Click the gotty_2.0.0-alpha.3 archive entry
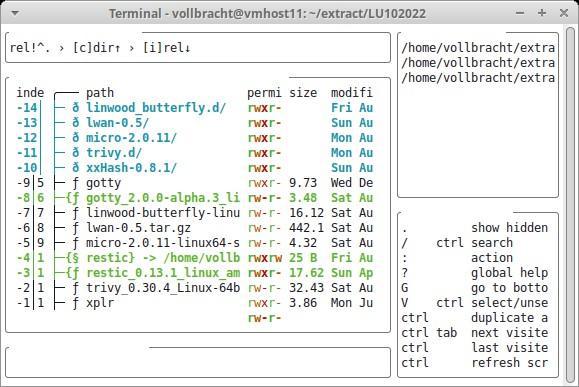579x387 pixels. coord(195,198)
